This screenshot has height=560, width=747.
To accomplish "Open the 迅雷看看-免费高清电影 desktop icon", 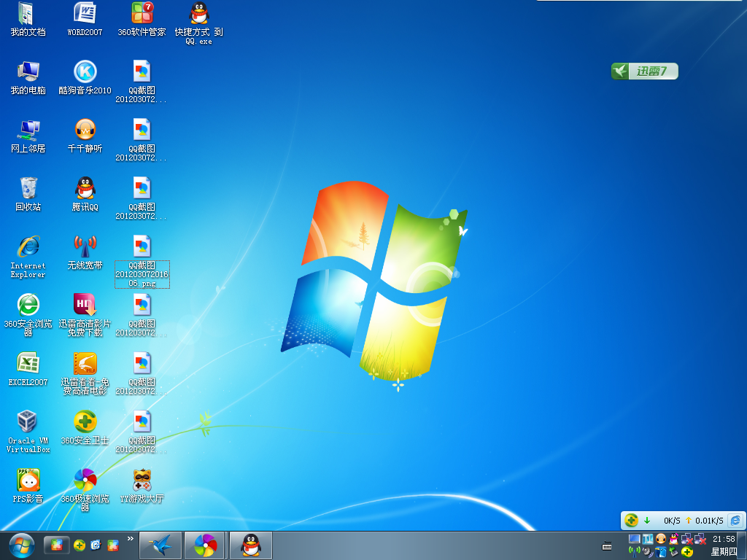I will click(85, 374).
